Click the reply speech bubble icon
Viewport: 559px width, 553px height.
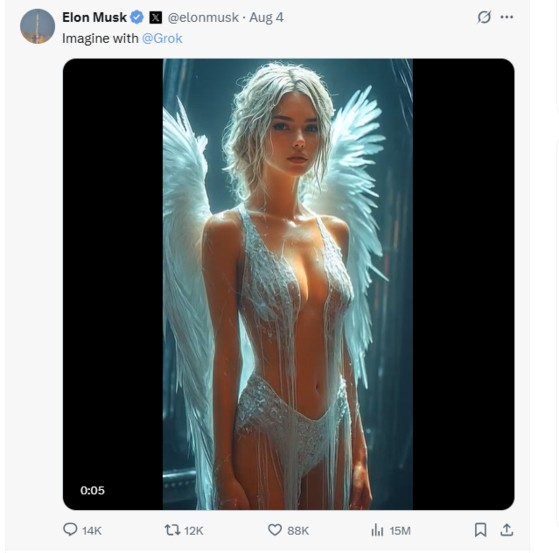70,529
